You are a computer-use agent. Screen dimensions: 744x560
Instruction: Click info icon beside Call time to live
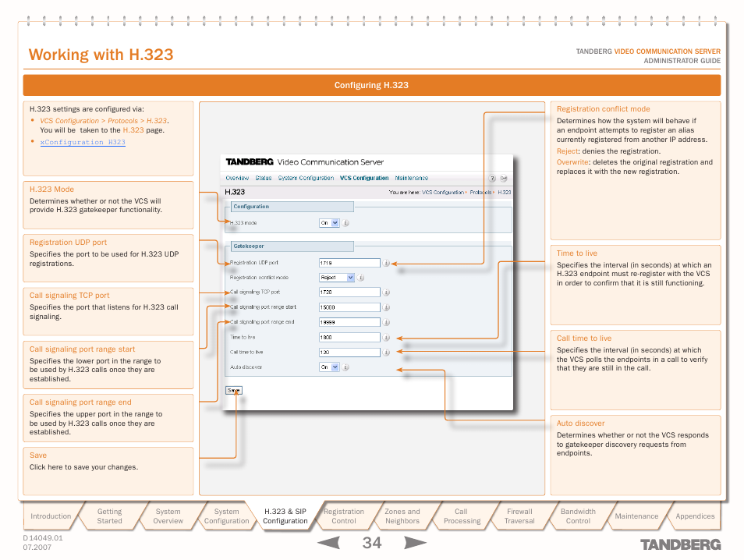click(x=386, y=352)
